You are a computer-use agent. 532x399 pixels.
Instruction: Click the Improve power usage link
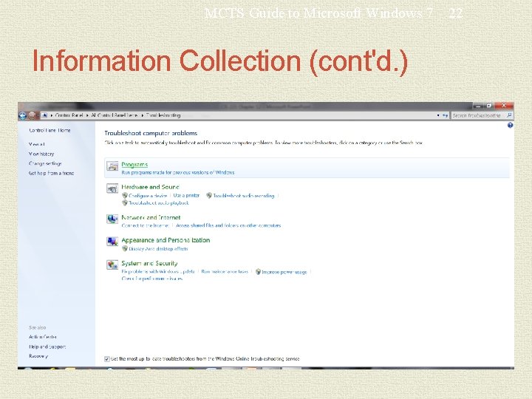(x=284, y=272)
